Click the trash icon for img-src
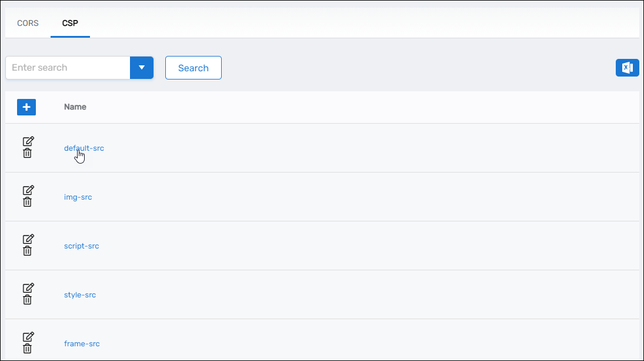Screen dimensions: 644x361 click(27, 202)
